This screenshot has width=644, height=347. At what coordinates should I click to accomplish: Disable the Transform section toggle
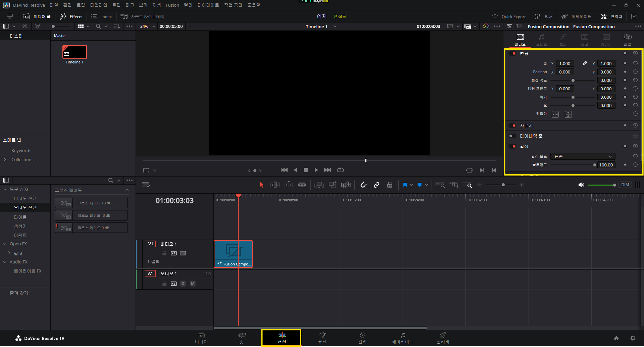click(512, 53)
